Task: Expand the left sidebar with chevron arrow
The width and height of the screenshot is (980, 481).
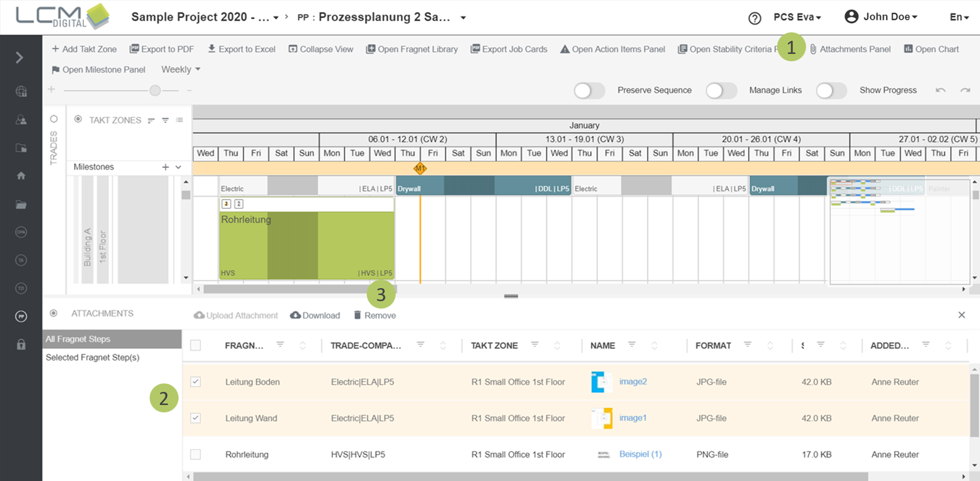Action: tap(19, 57)
